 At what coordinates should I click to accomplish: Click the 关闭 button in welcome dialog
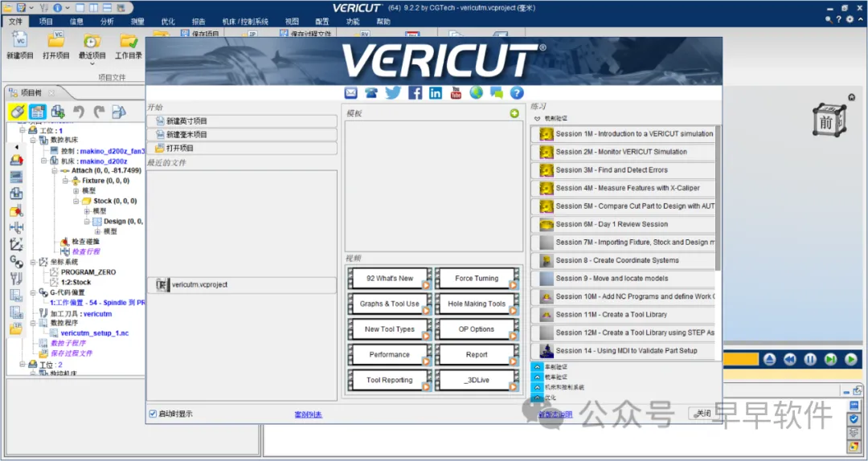[x=703, y=414]
